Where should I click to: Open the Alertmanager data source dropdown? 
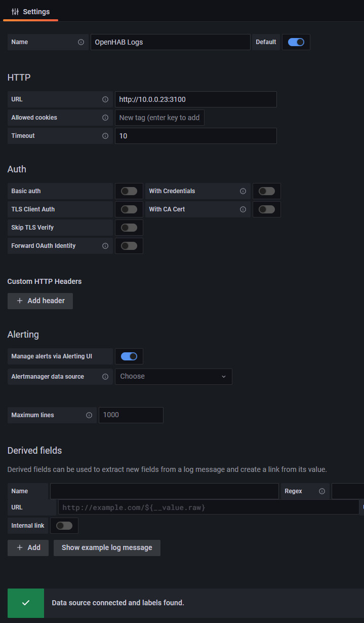(173, 377)
